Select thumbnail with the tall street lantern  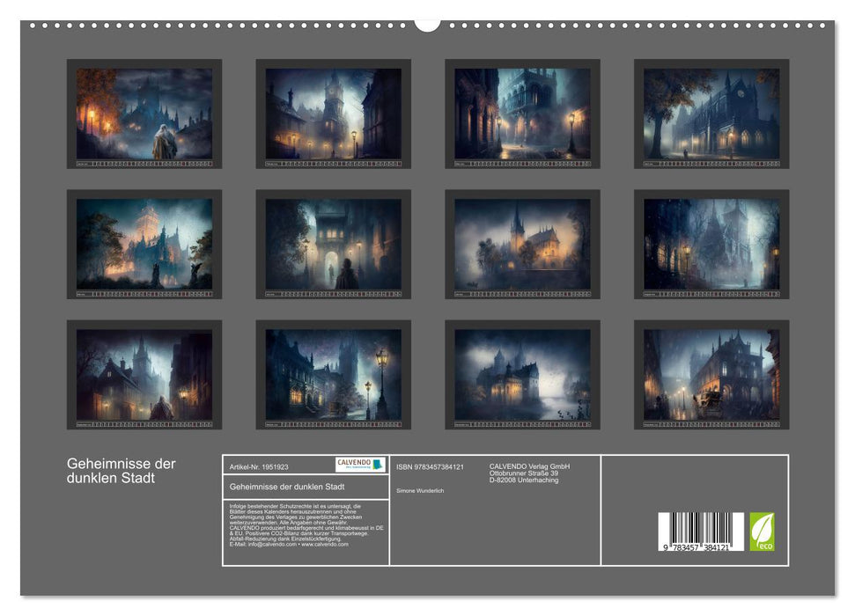click(x=333, y=374)
